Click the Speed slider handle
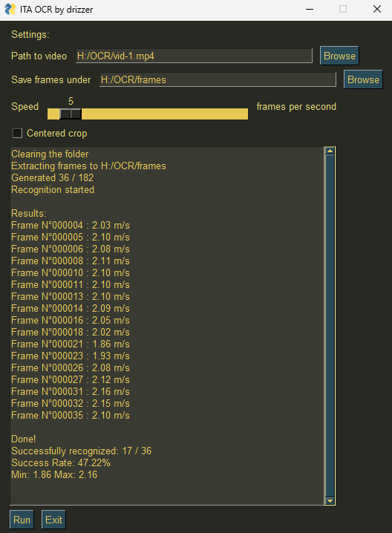The height and width of the screenshot is (533, 392). pos(71,114)
